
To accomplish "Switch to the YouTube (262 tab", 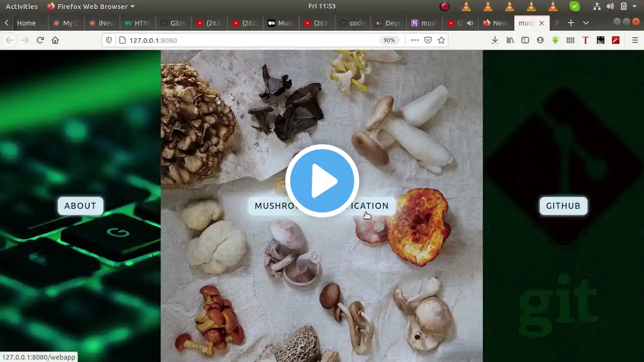I will click(x=245, y=23).
